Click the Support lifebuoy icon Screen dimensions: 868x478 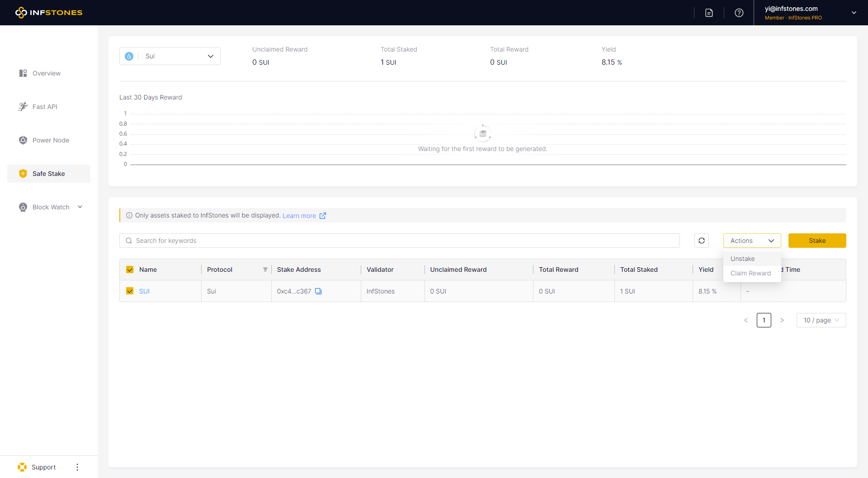(x=22, y=467)
